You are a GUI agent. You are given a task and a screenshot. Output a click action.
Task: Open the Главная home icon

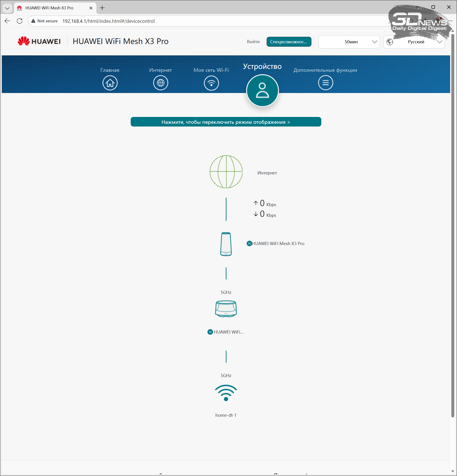(x=110, y=83)
